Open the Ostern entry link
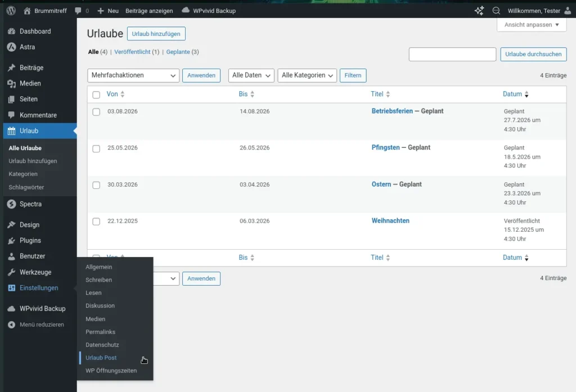576x392 pixels. [381, 184]
